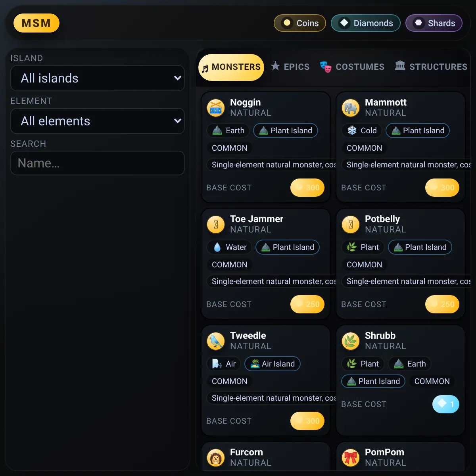476x476 pixels.
Task: Open the Costumes tab
Action: point(352,67)
